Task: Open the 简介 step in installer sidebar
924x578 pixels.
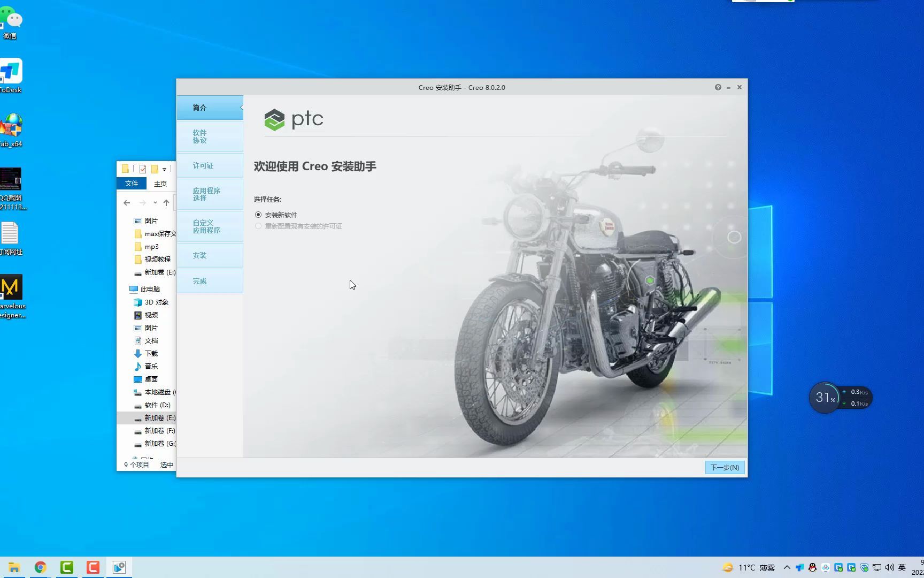Action: (210, 108)
